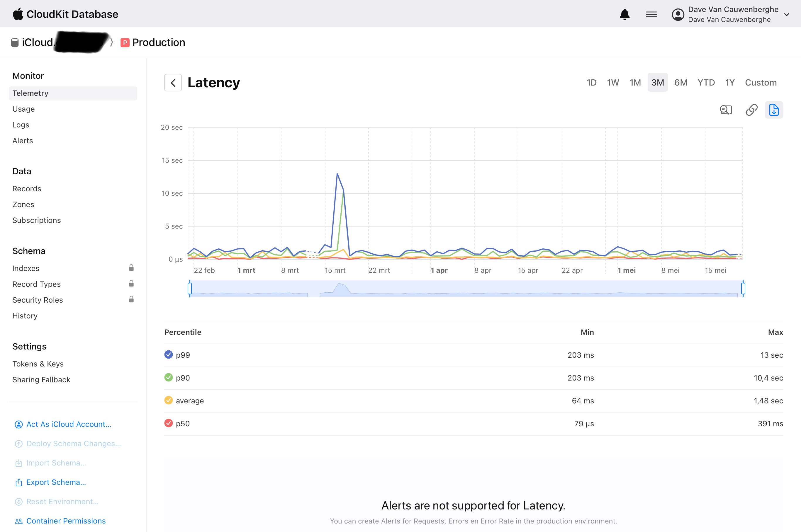Click the red Production P badge

tap(125, 42)
